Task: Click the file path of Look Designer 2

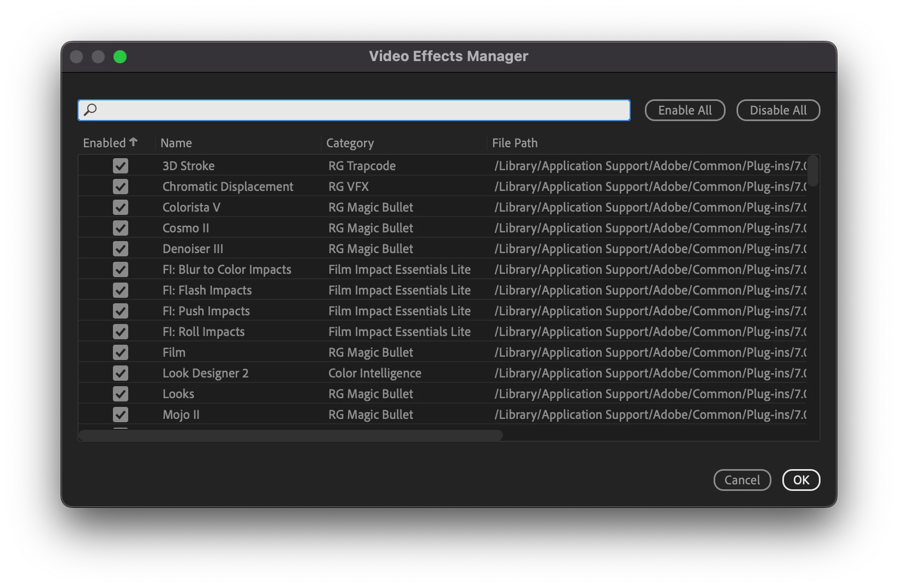Action: tap(650, 373)
